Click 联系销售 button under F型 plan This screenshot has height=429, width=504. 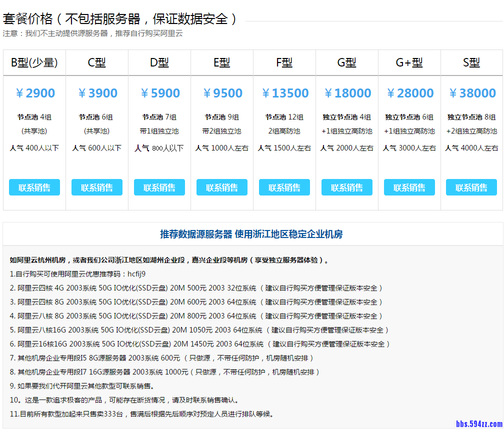click(x=284, y=187)
